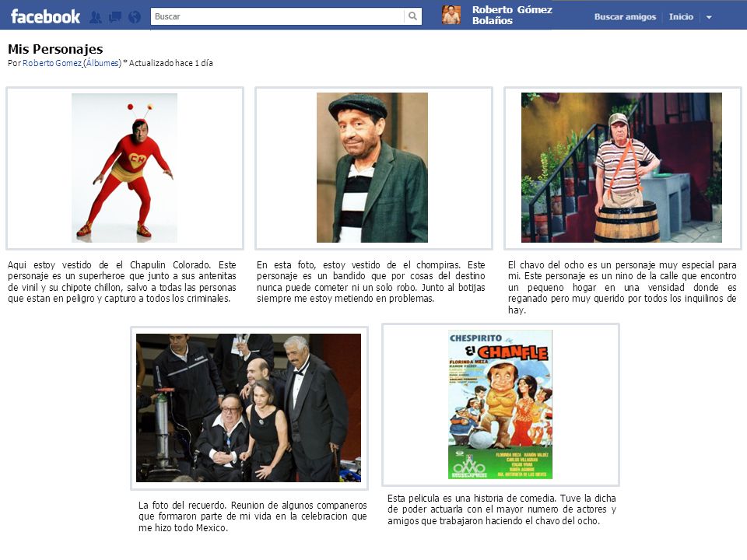This screenshot has height=560, width=747.
Task: Go to Inicio in the top bar
Action: tap(681, 16)
